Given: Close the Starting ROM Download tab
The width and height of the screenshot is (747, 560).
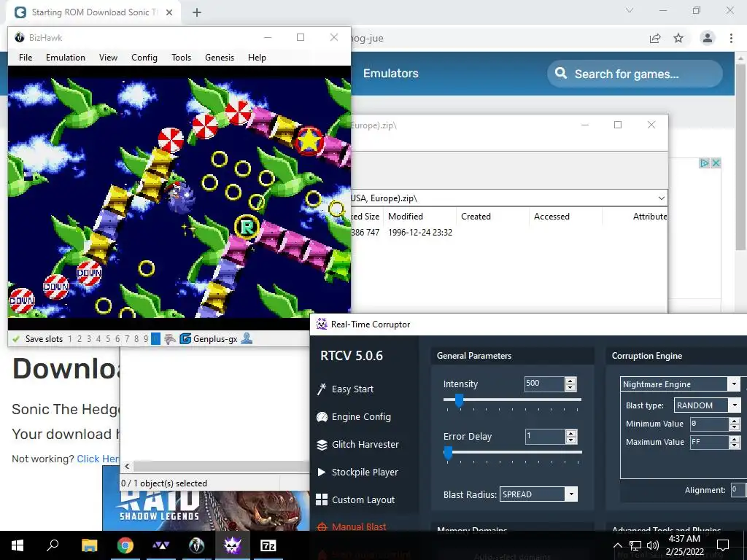Looking at the screenshot, I should pos(169,12).
